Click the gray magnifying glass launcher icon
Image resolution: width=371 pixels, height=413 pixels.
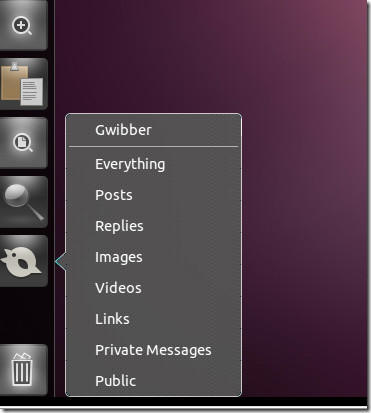[x=23, y=202]
